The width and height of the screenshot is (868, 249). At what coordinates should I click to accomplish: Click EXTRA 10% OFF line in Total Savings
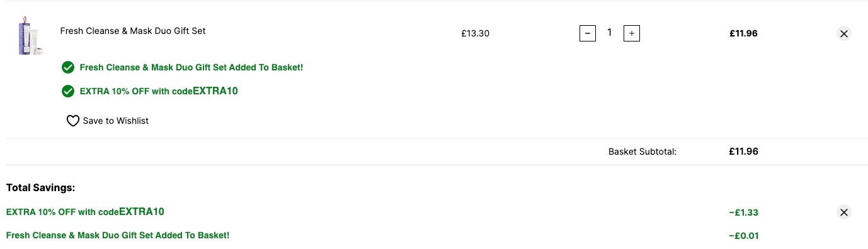[85, 212]
